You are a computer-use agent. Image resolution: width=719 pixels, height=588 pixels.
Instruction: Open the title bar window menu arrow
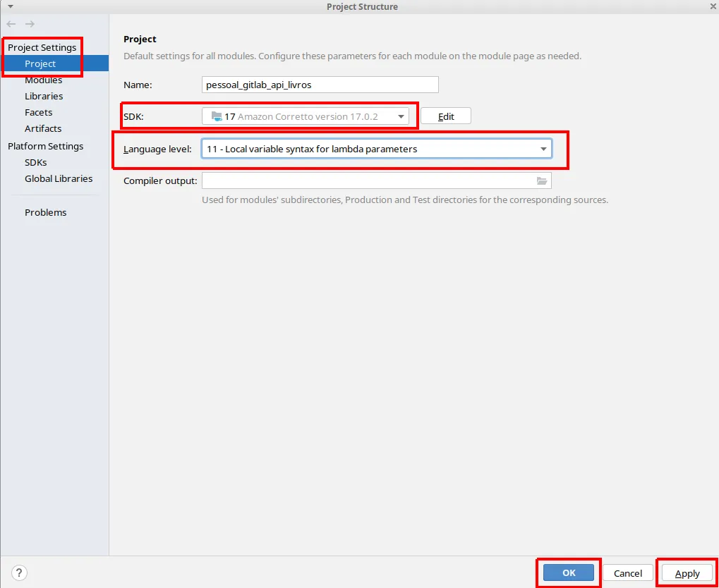[10, 6]
